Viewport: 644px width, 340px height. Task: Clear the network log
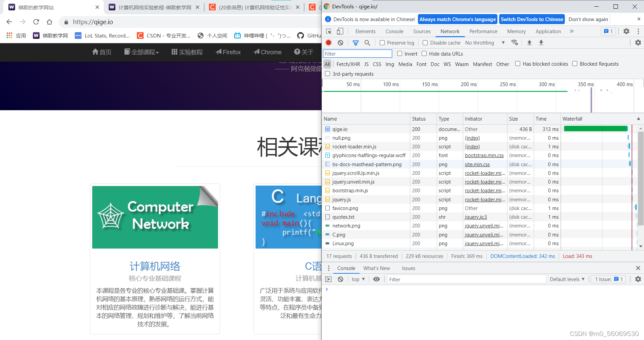[340, 43]
